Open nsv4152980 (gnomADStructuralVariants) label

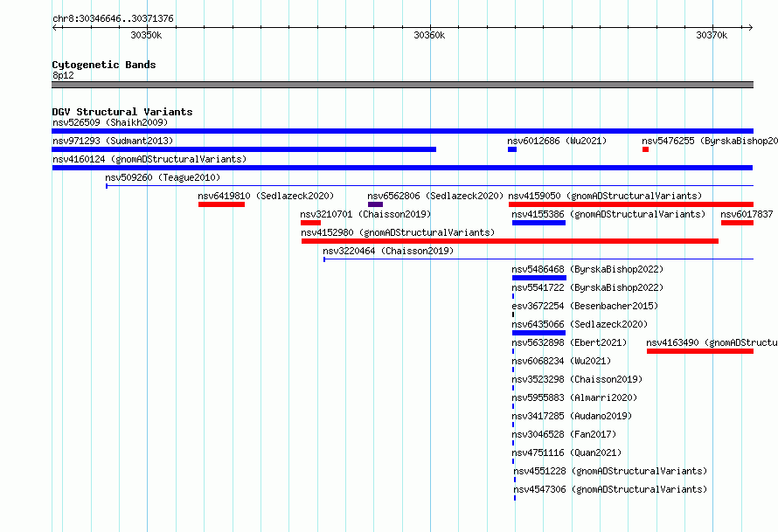[398, 232]
